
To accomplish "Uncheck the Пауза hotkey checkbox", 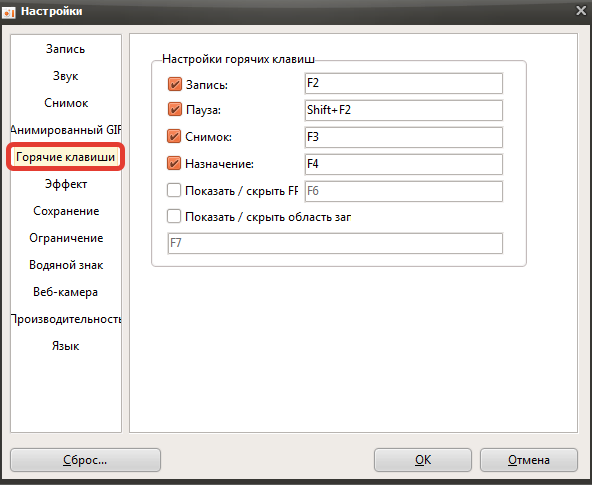I will tap(174, 110).
